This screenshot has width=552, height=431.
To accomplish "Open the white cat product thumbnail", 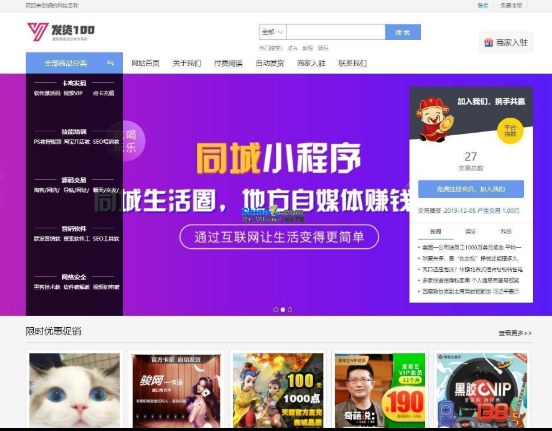I will [x=74, y=390].
